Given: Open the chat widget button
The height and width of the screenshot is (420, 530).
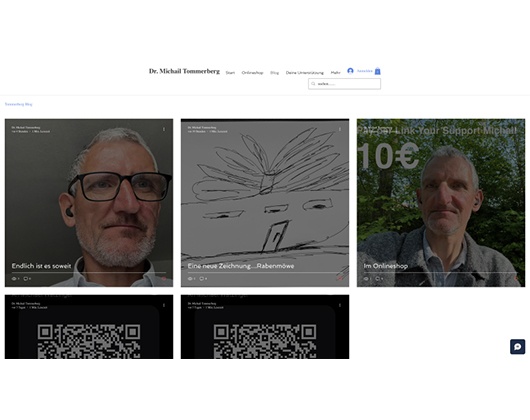Looking at the screenshot, I should (517, 347).
